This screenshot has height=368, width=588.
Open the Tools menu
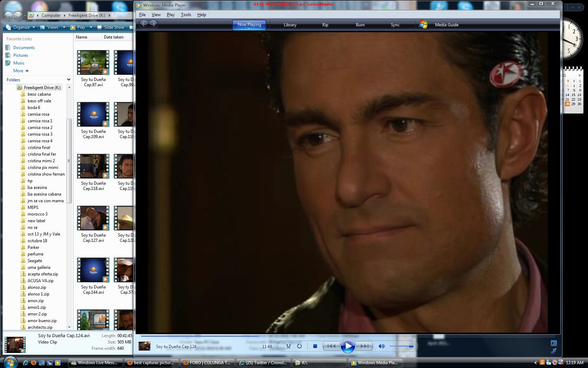point(186,15)
